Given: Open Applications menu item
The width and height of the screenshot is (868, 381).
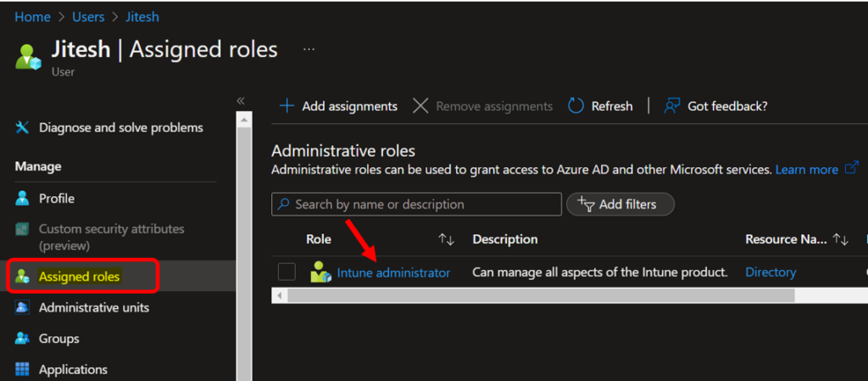Looking at the screenshot, I should click(x=73, y=369).
